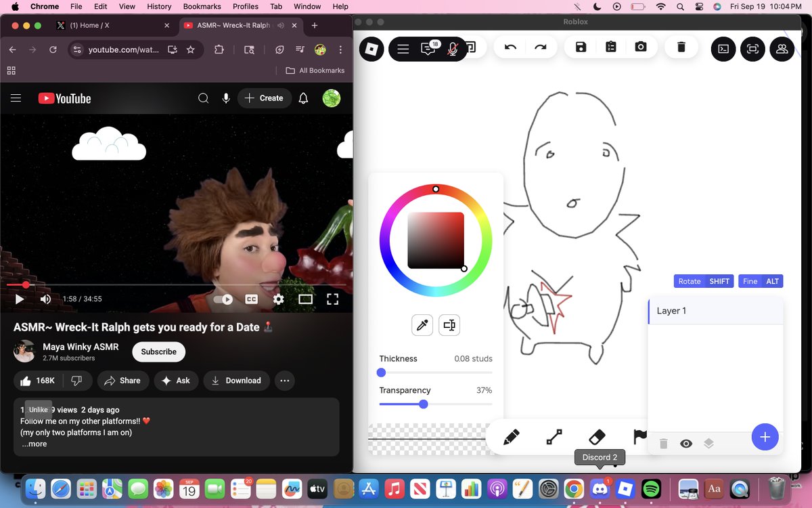Undo the last stroke in Roblox
This screenshot has width=812, height=508.
click(511, 47)
